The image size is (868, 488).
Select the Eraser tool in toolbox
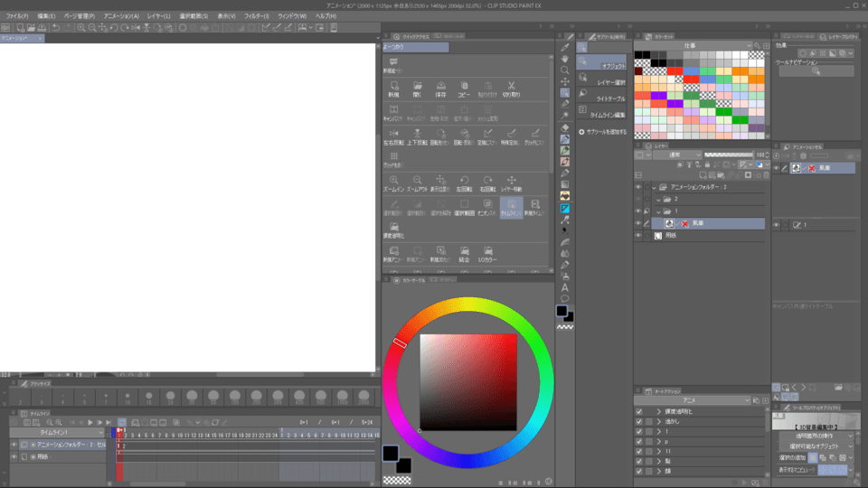tap(564, 127)
